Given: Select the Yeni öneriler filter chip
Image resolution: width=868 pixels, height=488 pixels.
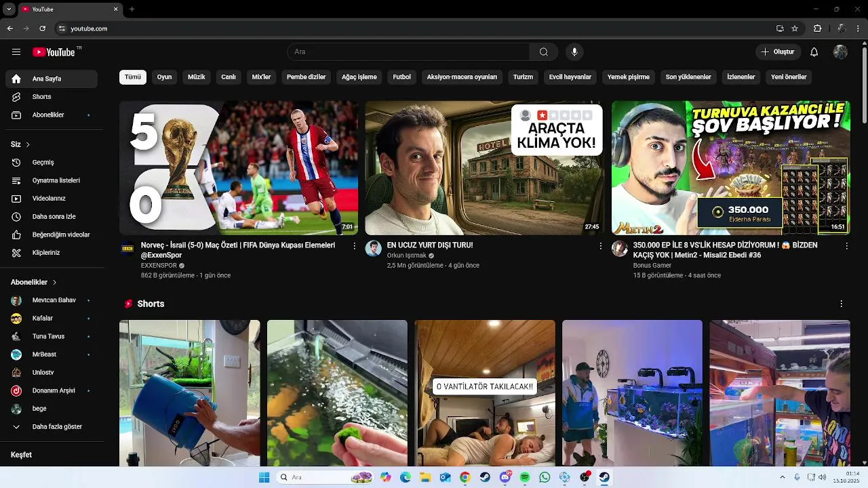Looking at the screenshot, I should click(789, 77).
